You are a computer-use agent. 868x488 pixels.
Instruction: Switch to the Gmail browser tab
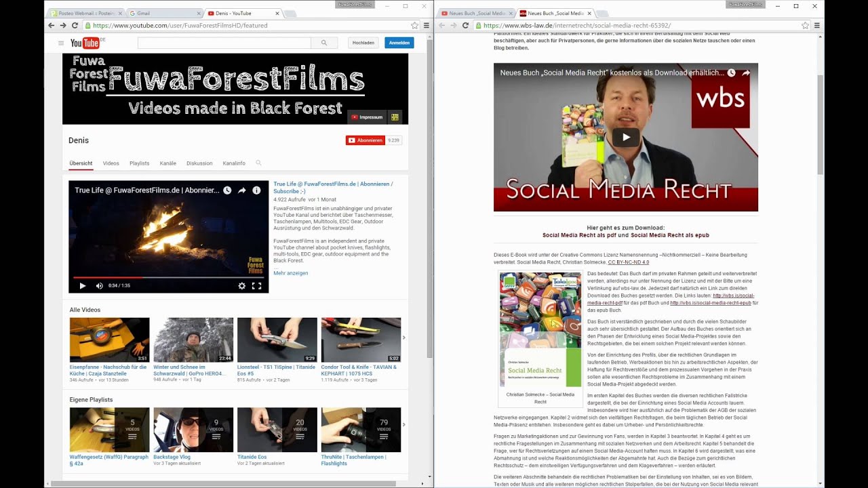coord(163,13)
